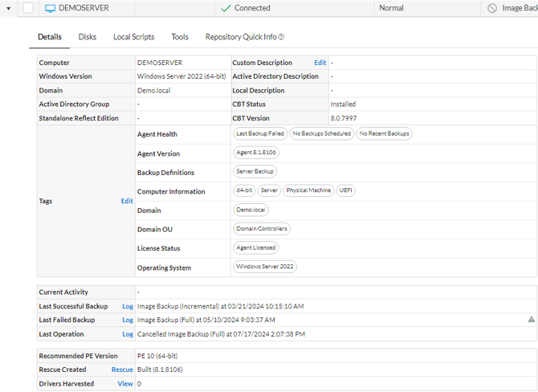
Task: Open the Last Failed Backup log
Action: [127, 320]
